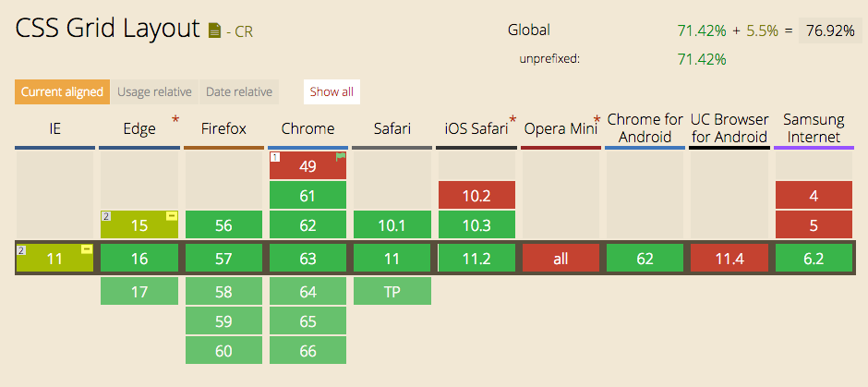Select the Edge 17 cell
The width and height of the screenshot is (868, 387).
pyautogui.click(x=139, y=291)
